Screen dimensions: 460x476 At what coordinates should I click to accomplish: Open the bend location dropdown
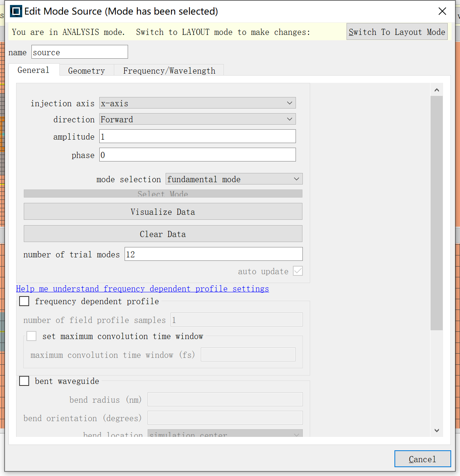pyautogui.click(x=225, y=433)
